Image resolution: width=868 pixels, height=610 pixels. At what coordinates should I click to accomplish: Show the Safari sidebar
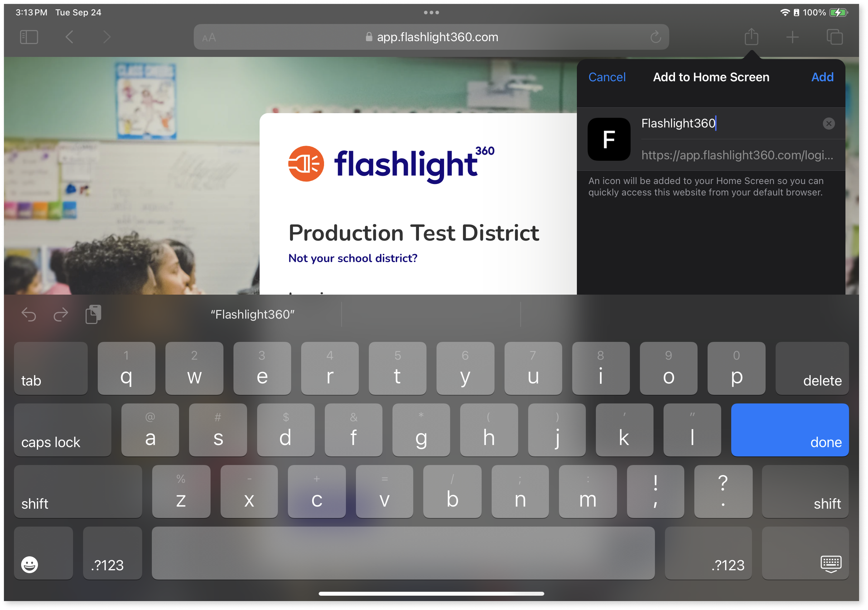tap(29, 37)
